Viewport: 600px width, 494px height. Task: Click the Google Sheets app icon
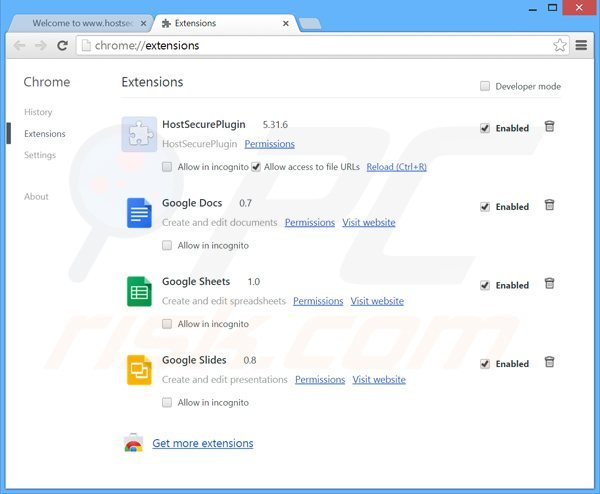click(x=139, y=291)
